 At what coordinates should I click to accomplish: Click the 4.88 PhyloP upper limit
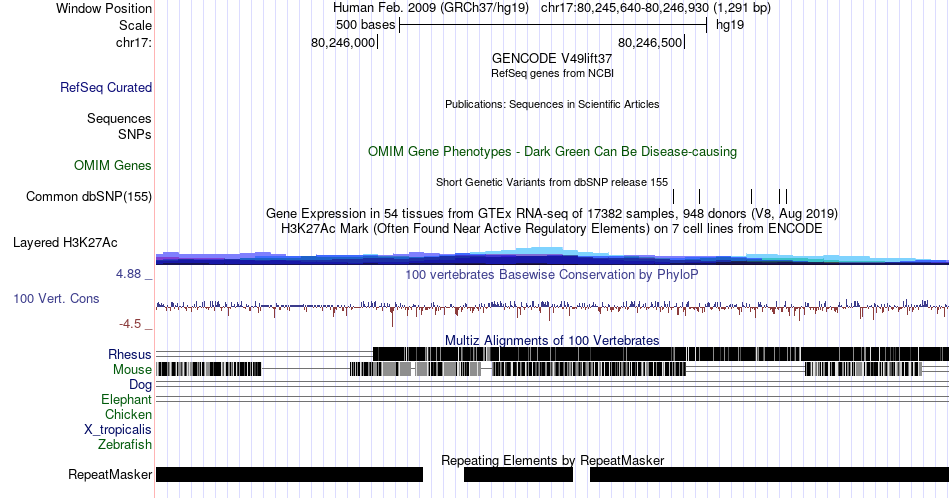click(128, 274)
